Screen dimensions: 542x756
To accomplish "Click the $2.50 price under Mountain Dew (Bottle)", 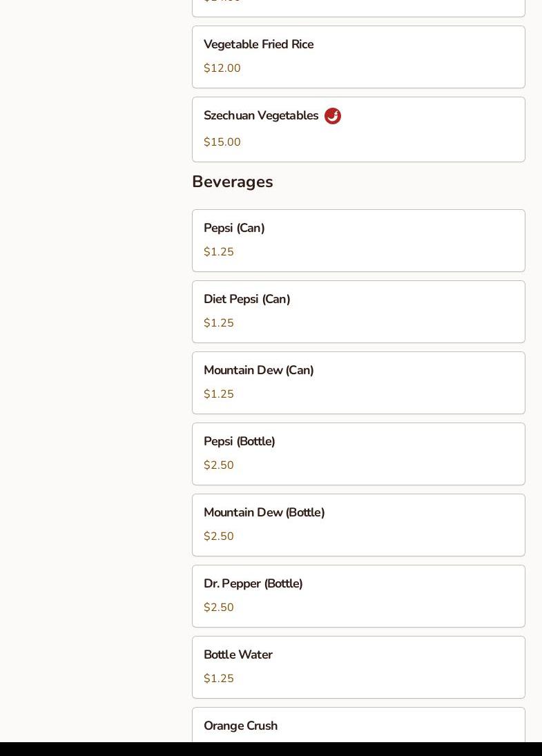I will (218, 536).
